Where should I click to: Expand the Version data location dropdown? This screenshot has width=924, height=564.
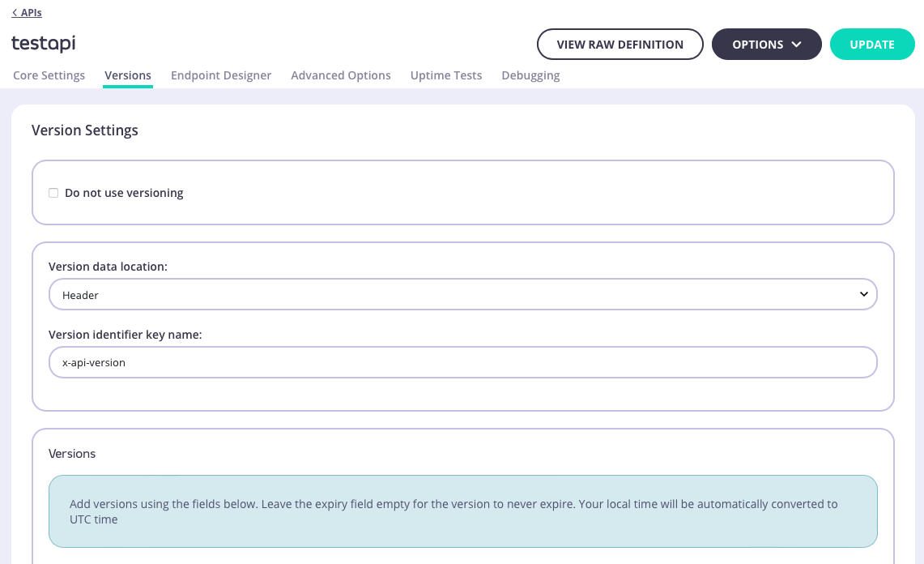pyautogui.click(x=462, y=294)
